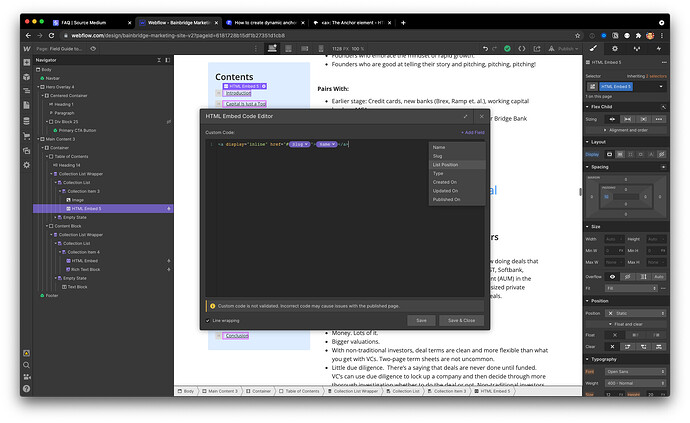Open the Ecommerce cart panel
This screenshot has height=423, width=690.
click(x=27, y=136)
